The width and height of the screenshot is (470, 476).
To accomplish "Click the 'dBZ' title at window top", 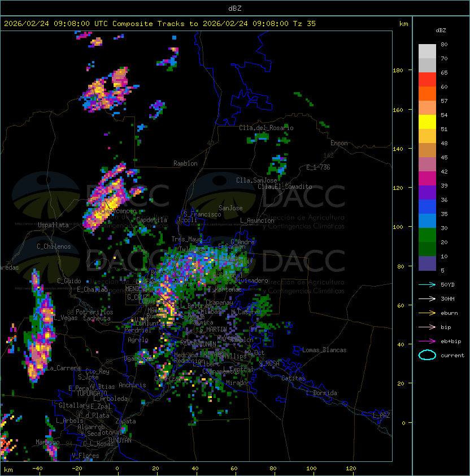I will pyautogui.click(x=235, y=8).
